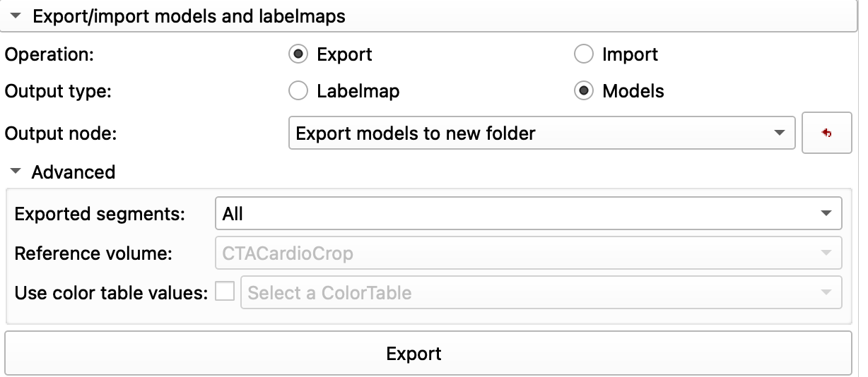Enable the Use color table values checkbox
Screen dimensions: 868x377
pos(225,292)
